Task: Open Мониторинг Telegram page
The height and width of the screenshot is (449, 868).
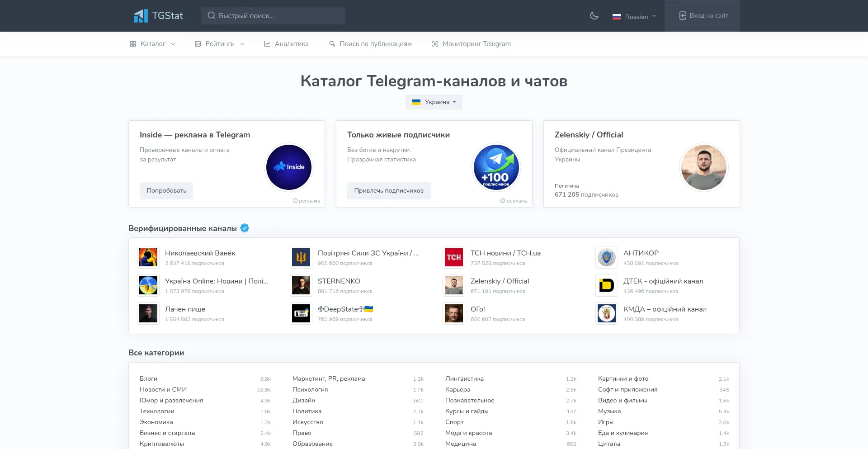Action: pyautogui.click(x=471, y=44)
